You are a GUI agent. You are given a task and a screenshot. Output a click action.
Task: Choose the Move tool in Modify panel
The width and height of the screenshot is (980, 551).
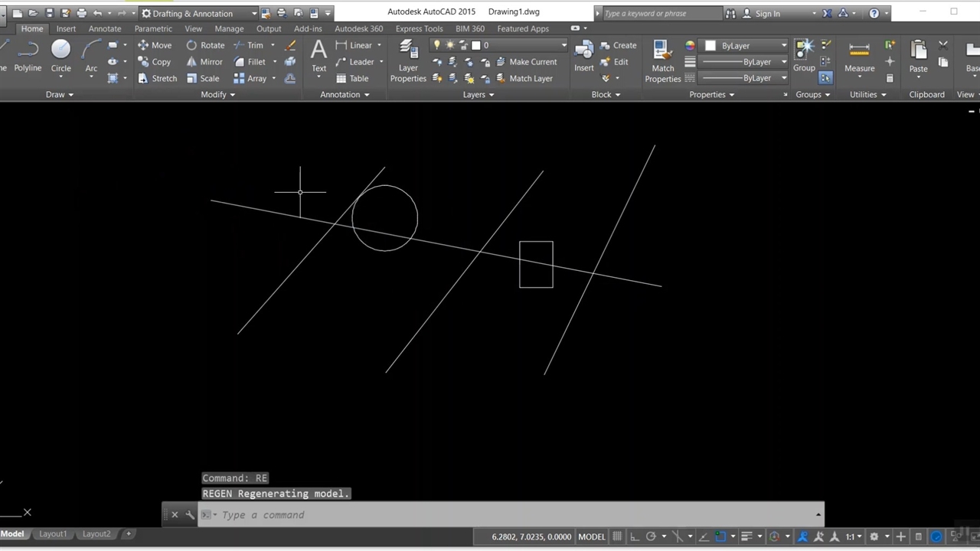tap(154, 45)
